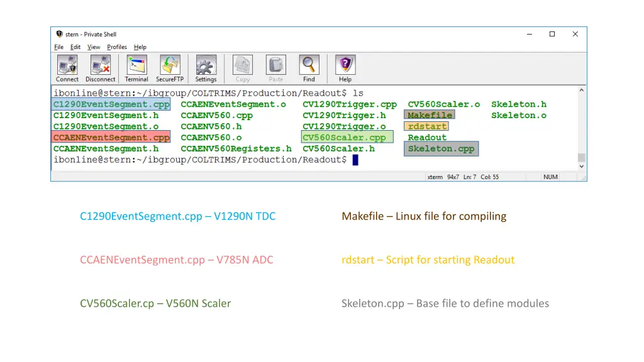Image resolution: width=644 pixels, height=362 pixels.
Task: Open the Settings gear icon
Action: click(206, 65)
